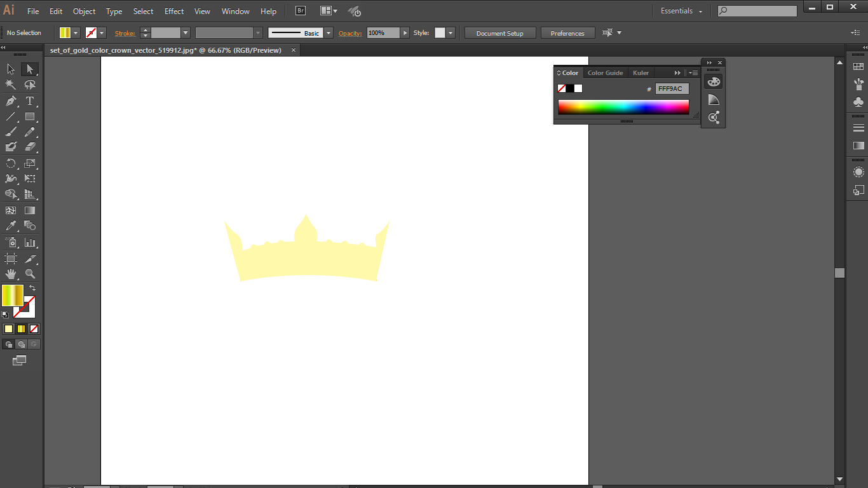Open the Essentials workspace switcher
Image resolution: width=868 pixels, height=488 pixels.
tap(680, 11)
